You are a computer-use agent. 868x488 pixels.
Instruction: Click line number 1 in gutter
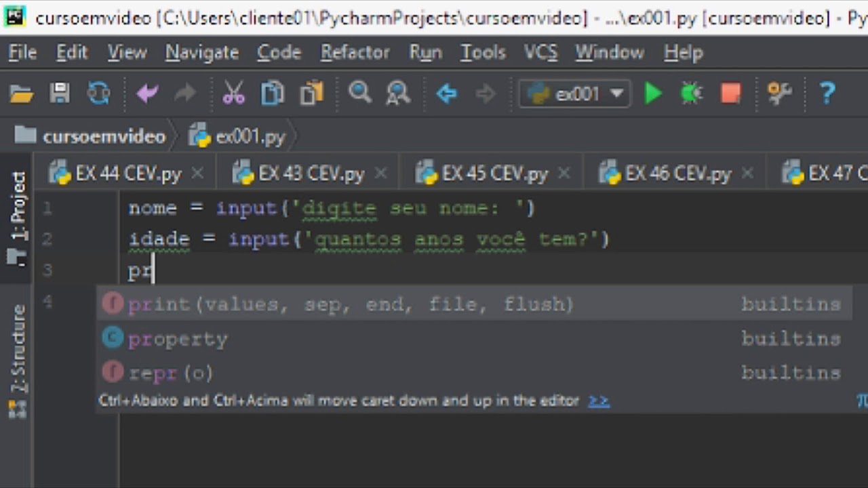[47, 208]
